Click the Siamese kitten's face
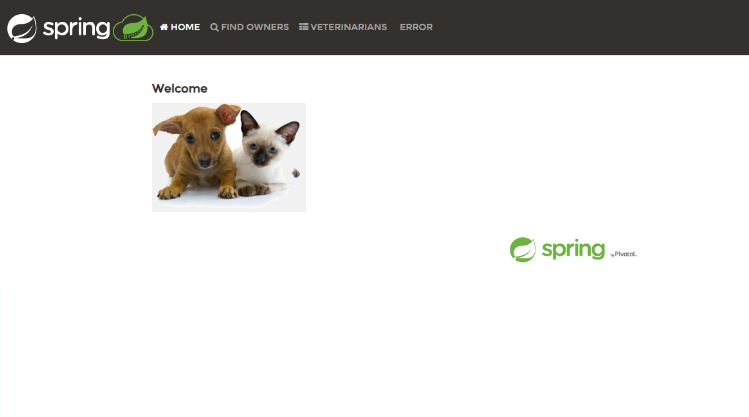 [263, 150]
